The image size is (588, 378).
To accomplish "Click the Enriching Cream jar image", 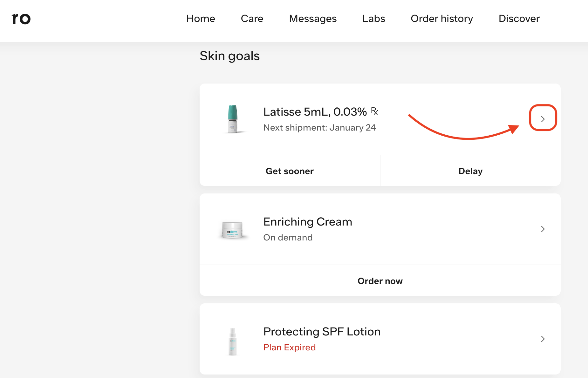I will coord(232,230).
